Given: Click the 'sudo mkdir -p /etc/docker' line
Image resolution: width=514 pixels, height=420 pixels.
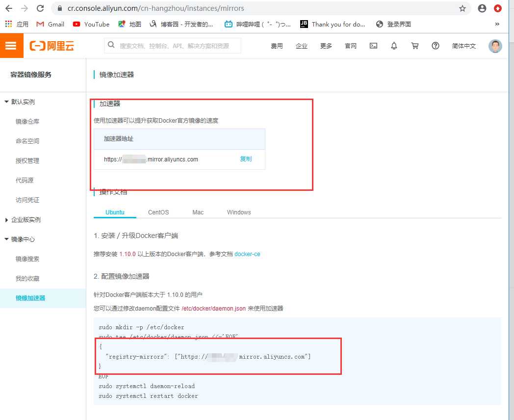Looking at the screenshot, I should 141,327.
